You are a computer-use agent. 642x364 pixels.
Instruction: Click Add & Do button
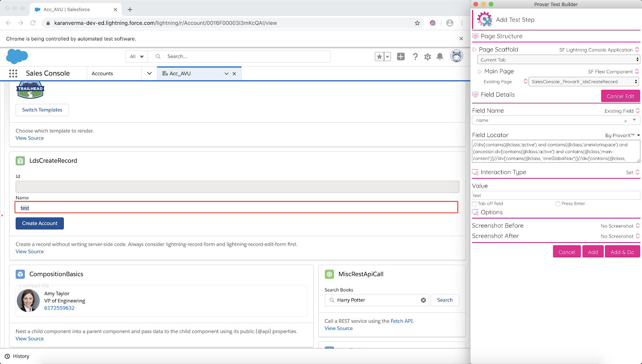click(x=622, y=252)
